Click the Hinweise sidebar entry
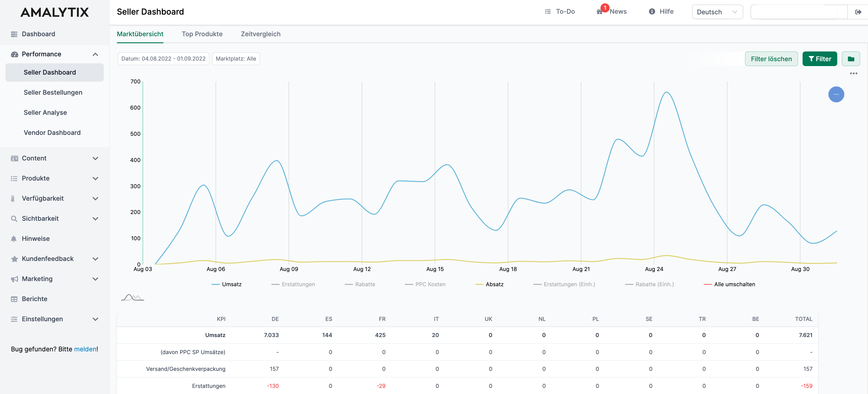Image resolution: width=868 pixels, height=394 pixels. (35, 239)
